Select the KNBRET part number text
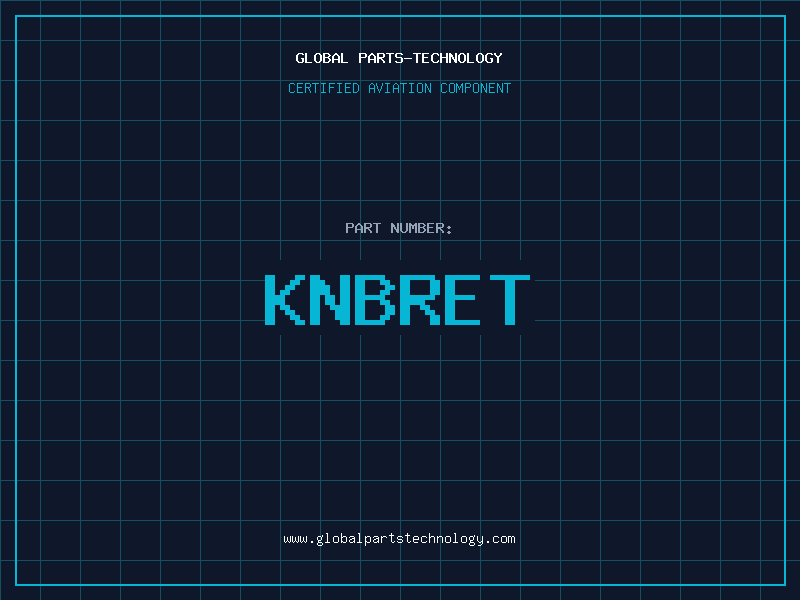 pos(398,299)
